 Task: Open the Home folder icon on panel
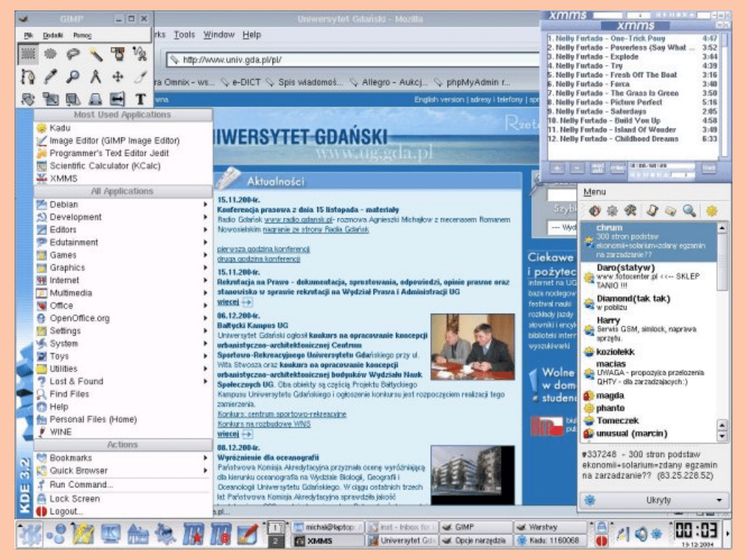pos(138,534)
